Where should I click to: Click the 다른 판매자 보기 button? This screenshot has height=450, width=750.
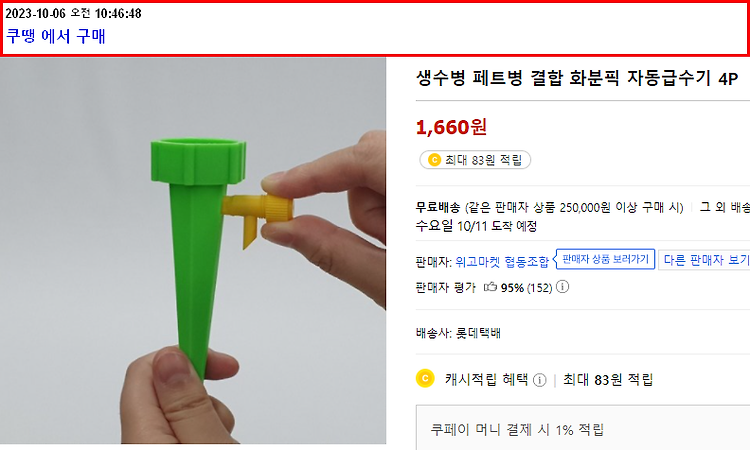click(705, 260)
